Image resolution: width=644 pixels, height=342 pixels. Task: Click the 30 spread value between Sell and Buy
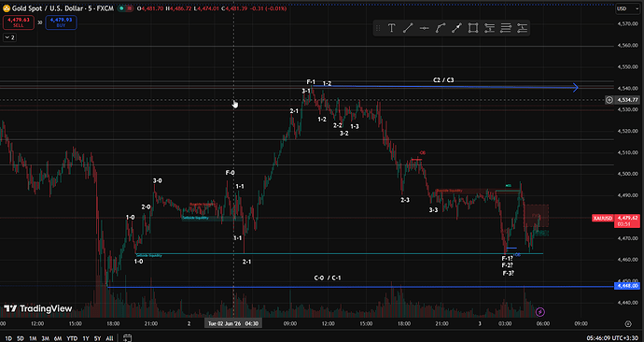tap(40, 22)
